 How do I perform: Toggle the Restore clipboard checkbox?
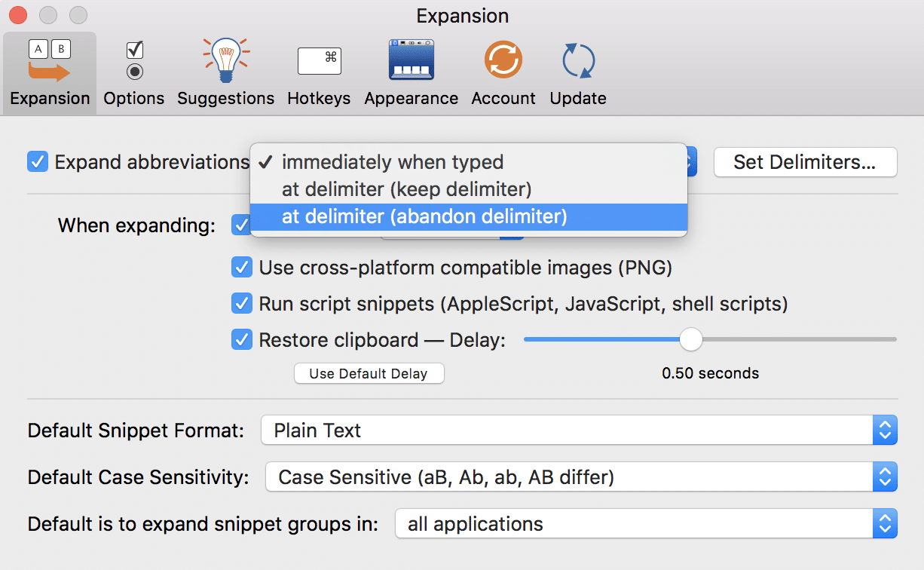tap(241, 340)
